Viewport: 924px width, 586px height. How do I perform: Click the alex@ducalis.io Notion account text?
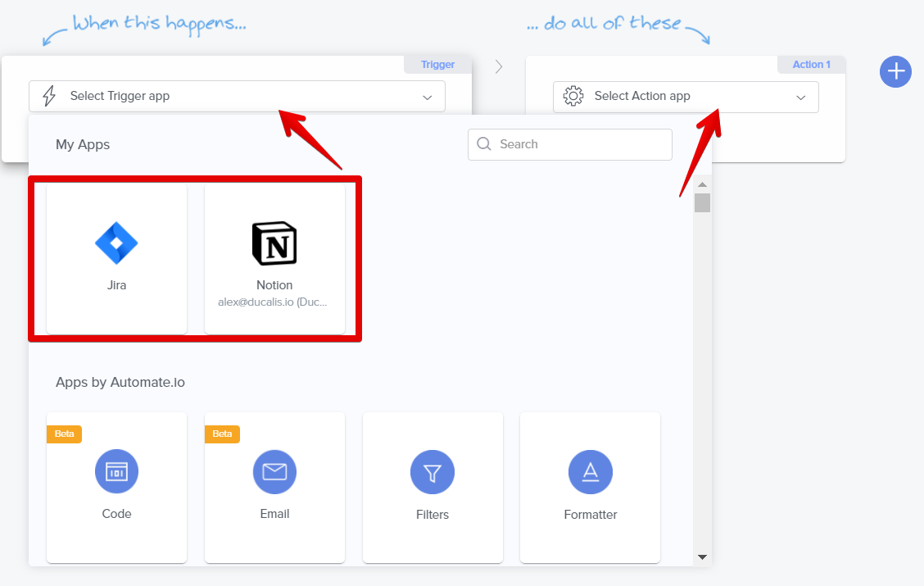click(273, 302)
